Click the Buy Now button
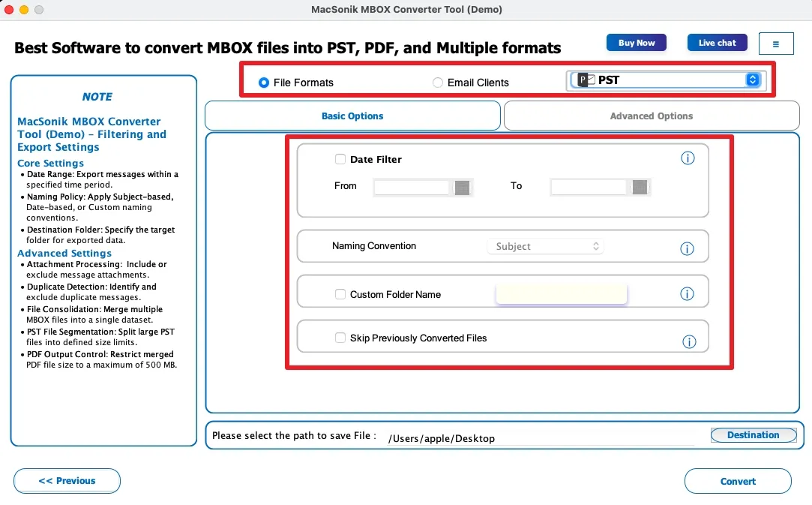The height and width of the screenshot is (505, 812). (637, 43)
